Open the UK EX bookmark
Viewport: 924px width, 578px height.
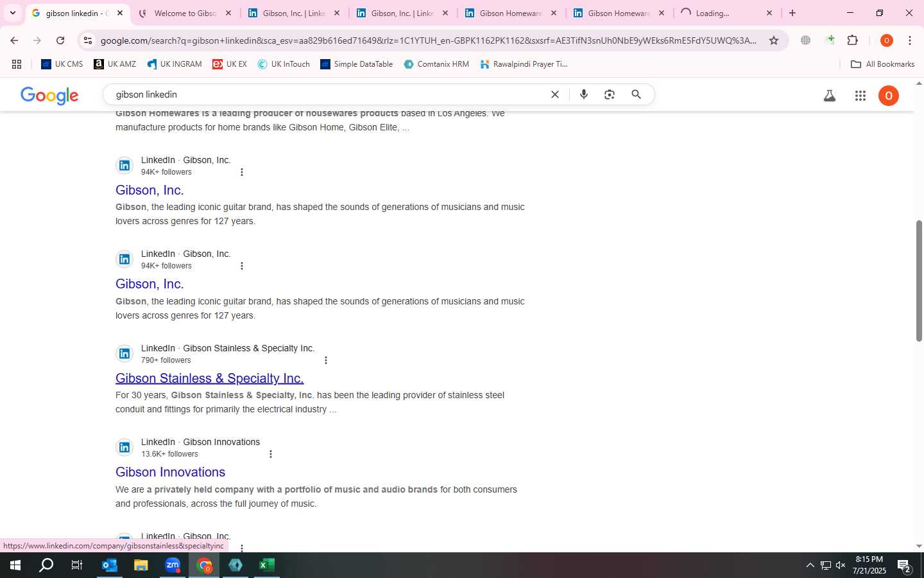click(x=230, y=64)
